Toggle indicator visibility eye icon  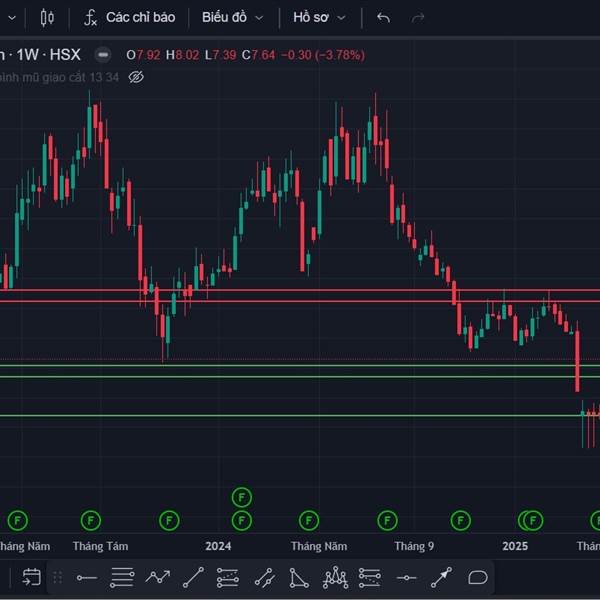(137, 76)
